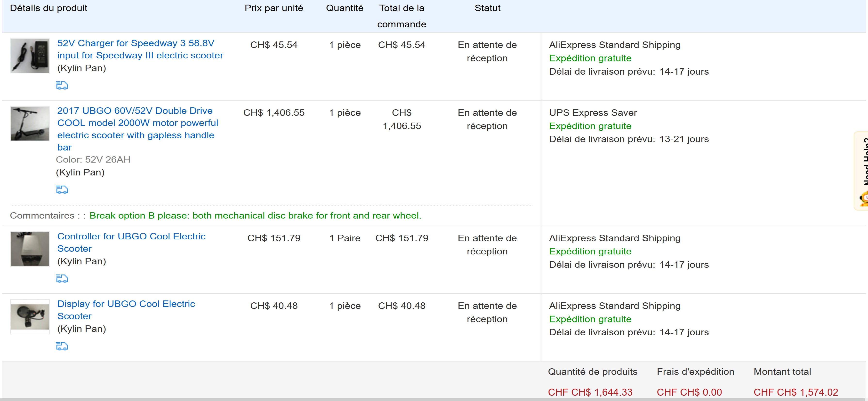Click the Détails du produit column header
Image resolution: width=868 pixels, height=401 pixels.
coord(48,8)
